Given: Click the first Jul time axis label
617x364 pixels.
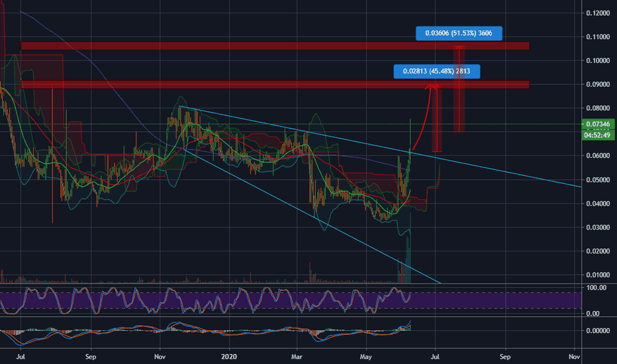Looking at the screenshot, I should point(21,357).
